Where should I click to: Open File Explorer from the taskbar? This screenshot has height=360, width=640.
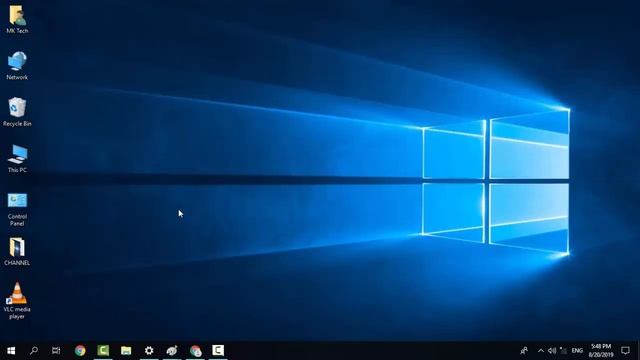[x=126, y=351]
